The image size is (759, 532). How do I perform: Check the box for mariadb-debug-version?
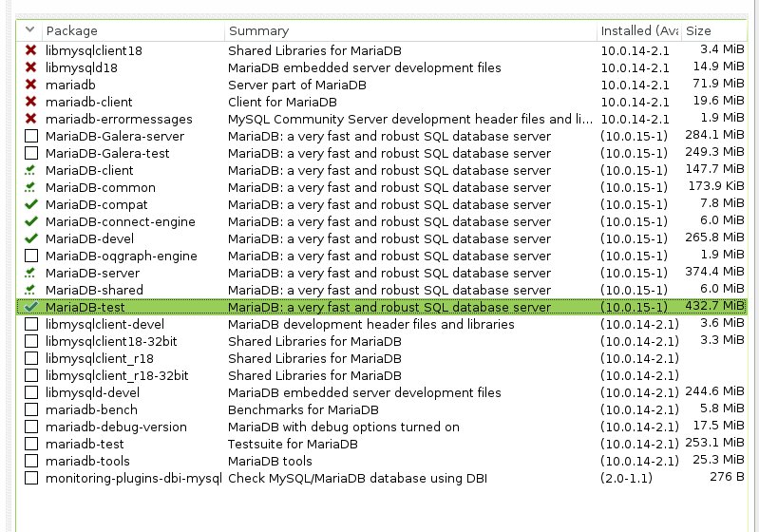coord(31,427)
